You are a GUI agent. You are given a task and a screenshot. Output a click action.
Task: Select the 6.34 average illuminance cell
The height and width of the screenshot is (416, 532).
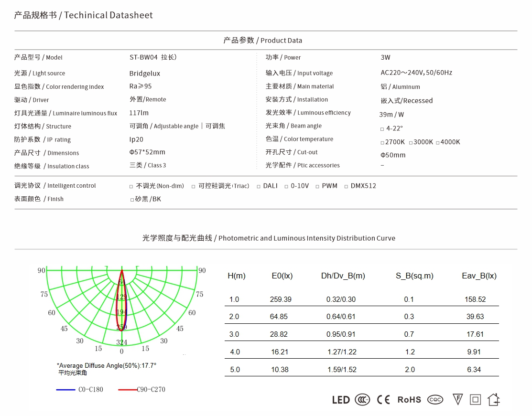point(474,370)
